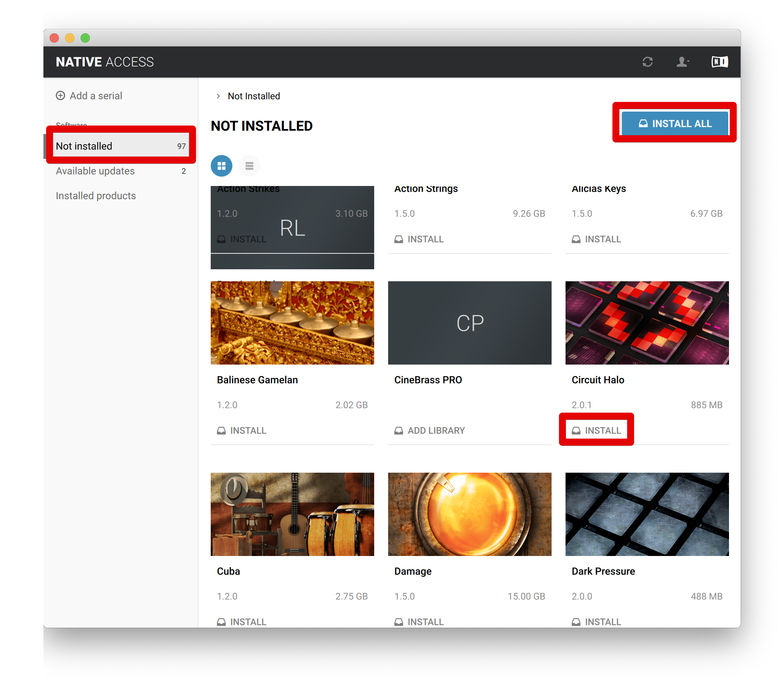784x685 pixels.
Task: Install Action Strings
Action: point(419,239)
